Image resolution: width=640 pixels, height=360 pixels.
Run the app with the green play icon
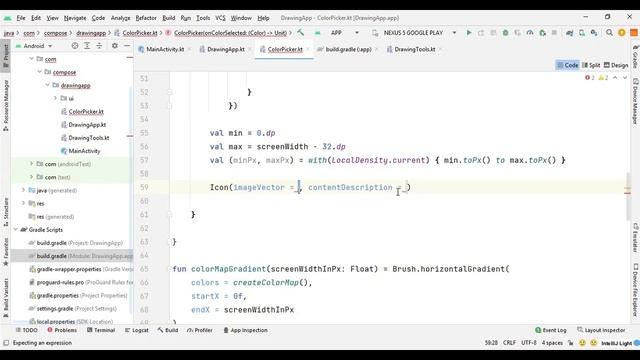tap(469, 33)
